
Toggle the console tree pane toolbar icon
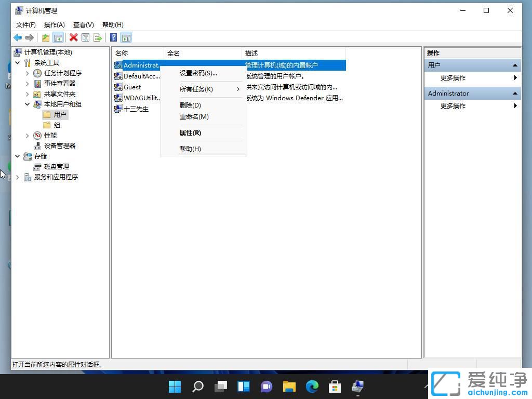pyautogui.click(x=58, y=37)
